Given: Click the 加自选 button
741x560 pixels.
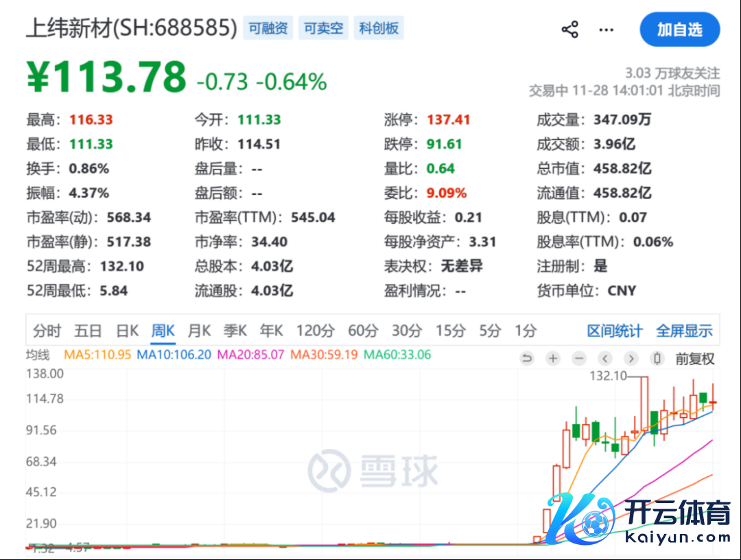Looking at the screenshot, I should click(x=679, y=30).
